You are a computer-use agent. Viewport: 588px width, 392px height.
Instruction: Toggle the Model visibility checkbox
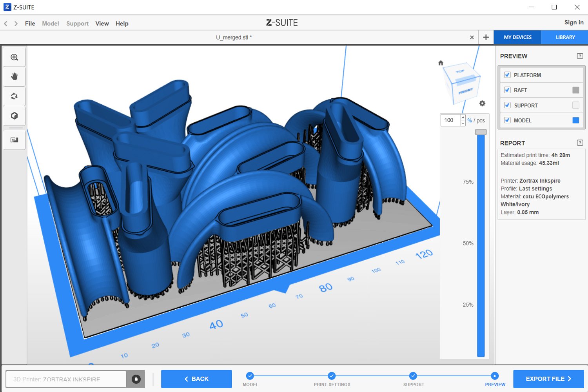coord(507,120)
